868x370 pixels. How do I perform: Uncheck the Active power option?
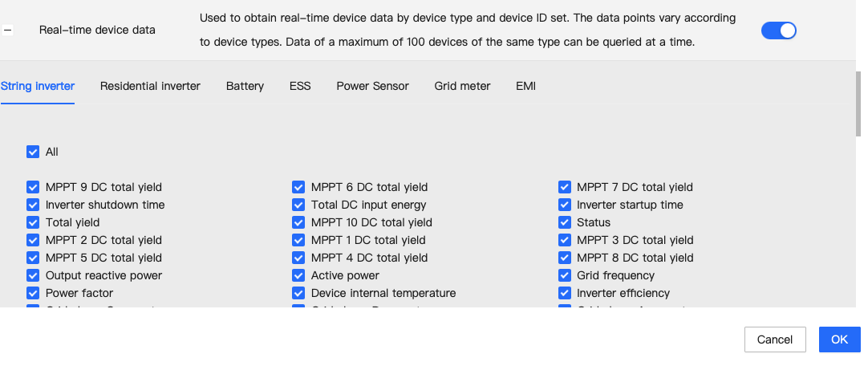click(x=298, y=275)
